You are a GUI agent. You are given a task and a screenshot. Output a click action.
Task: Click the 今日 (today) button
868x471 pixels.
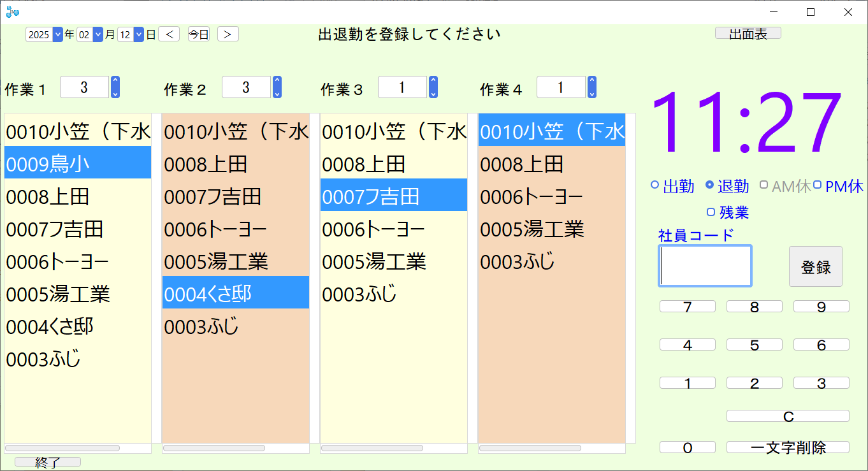(x=198, y=34)
